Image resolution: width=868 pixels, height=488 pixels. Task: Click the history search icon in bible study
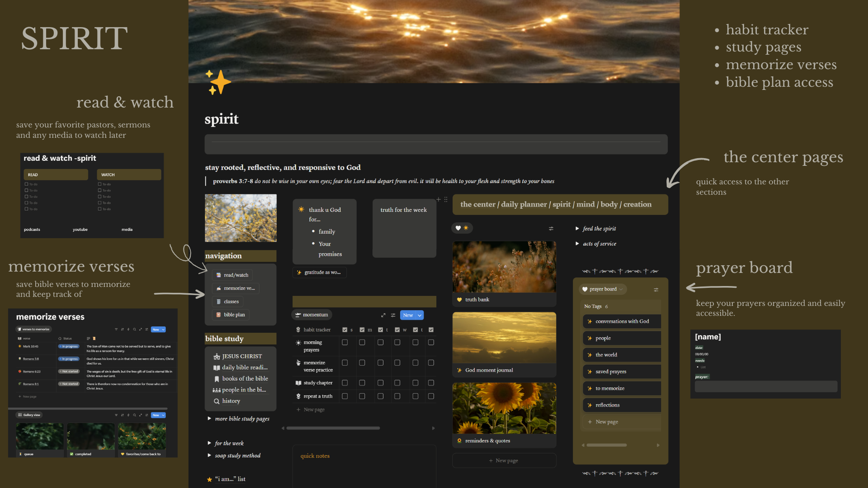click(x=217, y=401)
